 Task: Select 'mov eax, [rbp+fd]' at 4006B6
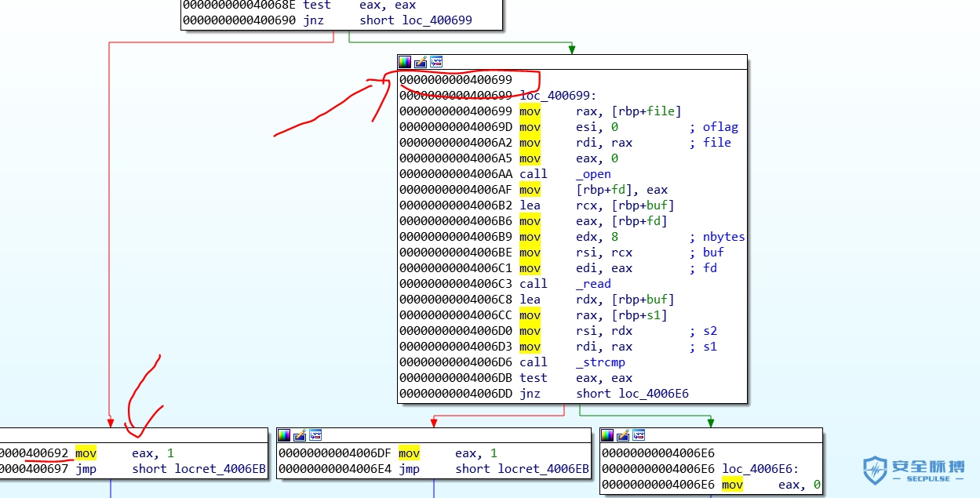534,221
